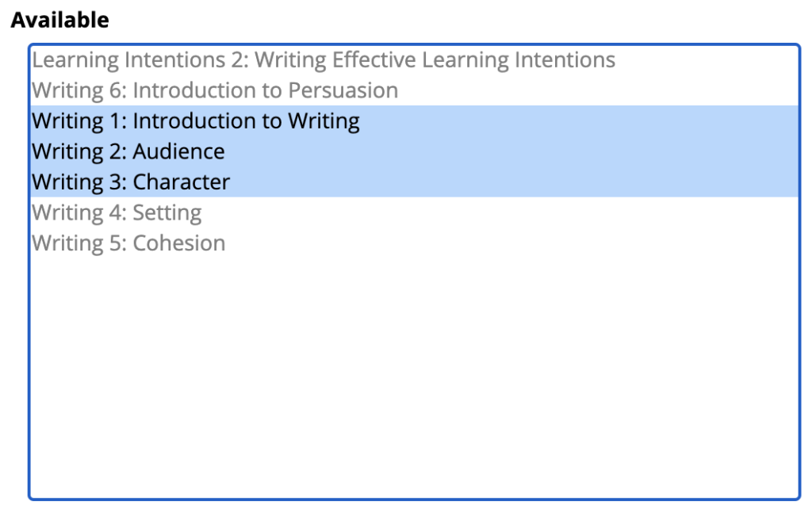The image size is (812, 524).
Task: Highlight the grayed Setting entry
Action: [x=117, y=212]
